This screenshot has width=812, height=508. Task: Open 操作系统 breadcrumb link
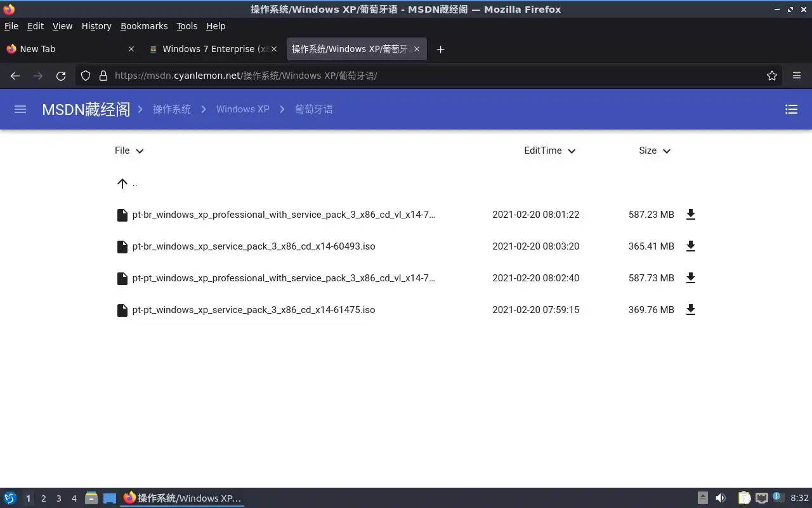pos(172,109)
